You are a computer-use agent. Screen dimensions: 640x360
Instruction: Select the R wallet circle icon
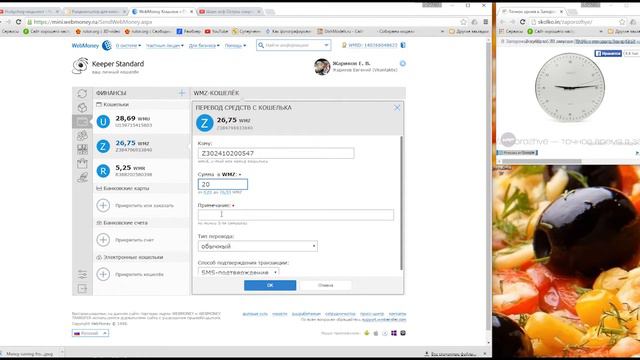pyautogui.click(x=103, y=171)
